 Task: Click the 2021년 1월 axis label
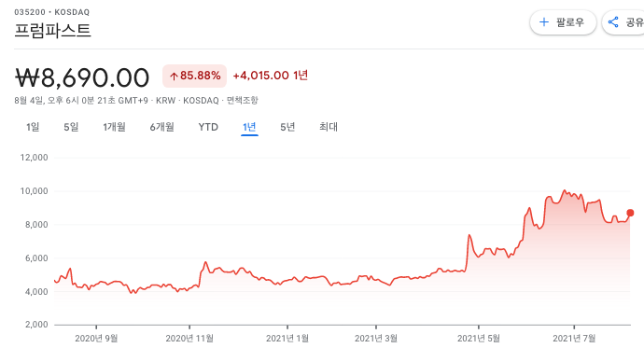coord(287,338)
